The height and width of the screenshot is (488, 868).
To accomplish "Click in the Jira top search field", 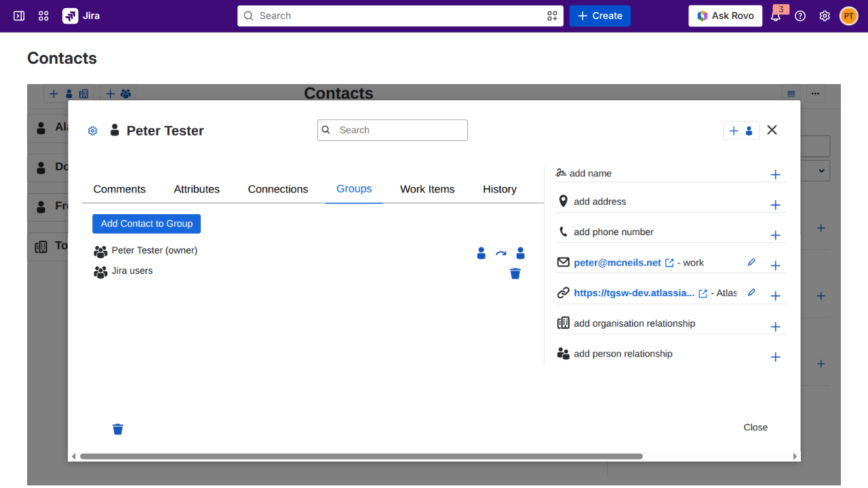I will click(400, 16).
